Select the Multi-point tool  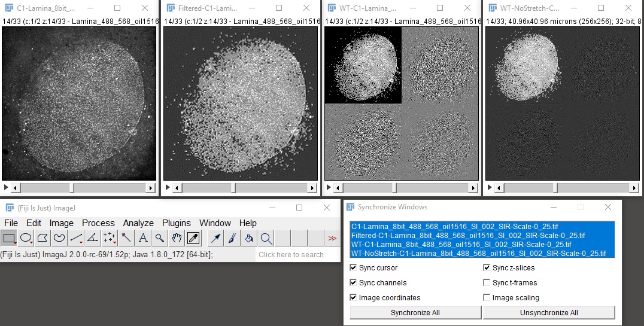click(110, 237)
